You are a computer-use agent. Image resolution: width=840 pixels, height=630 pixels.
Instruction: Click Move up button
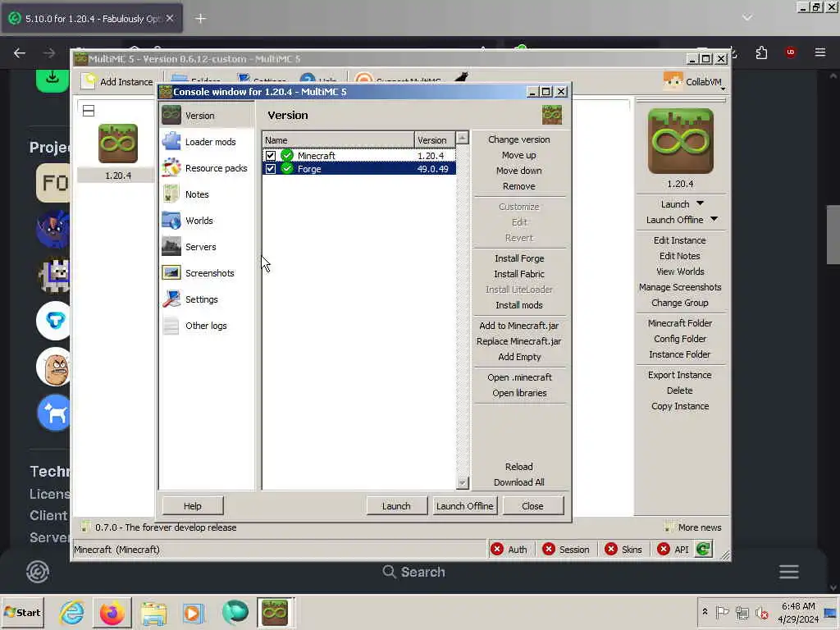click(518, 155)
